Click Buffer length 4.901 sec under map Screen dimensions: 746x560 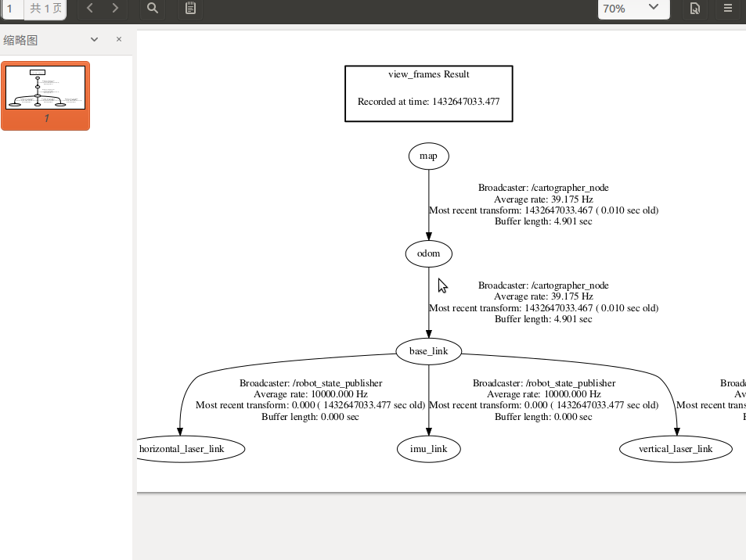543,221
